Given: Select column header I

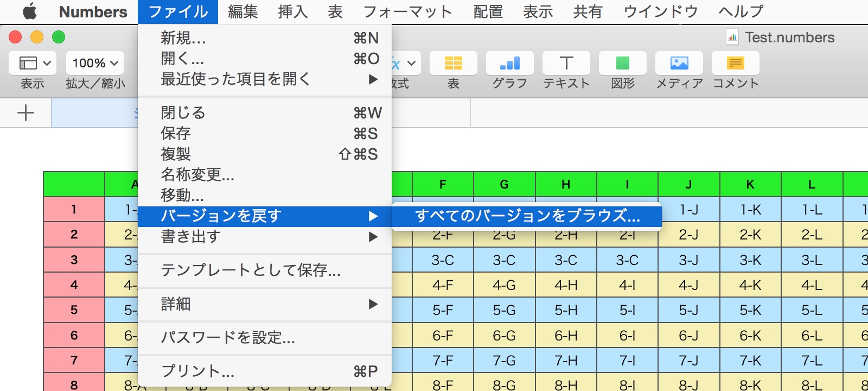Looking at the screenshot, I should (x=627, y=185).
